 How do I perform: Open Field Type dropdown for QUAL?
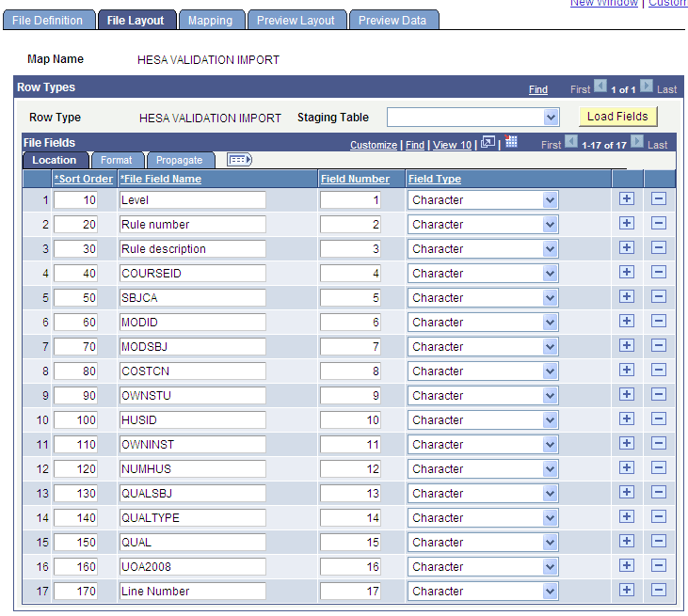click(x=550, y=543)
